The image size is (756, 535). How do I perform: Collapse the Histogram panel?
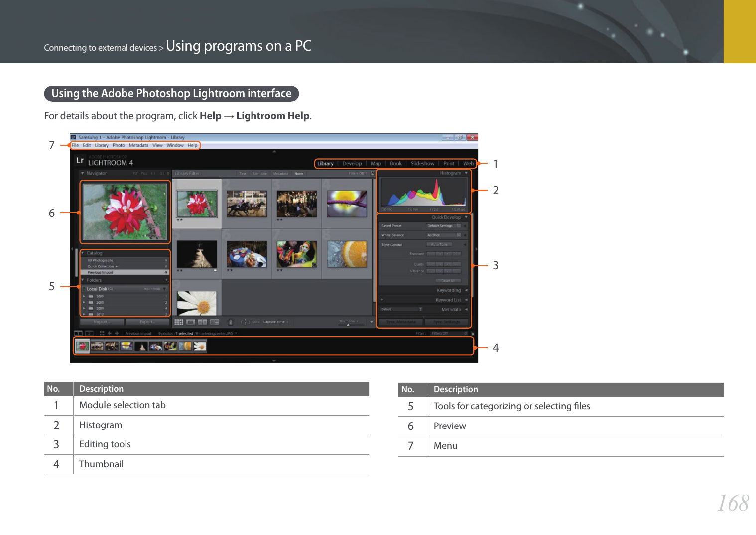point(466,173)
